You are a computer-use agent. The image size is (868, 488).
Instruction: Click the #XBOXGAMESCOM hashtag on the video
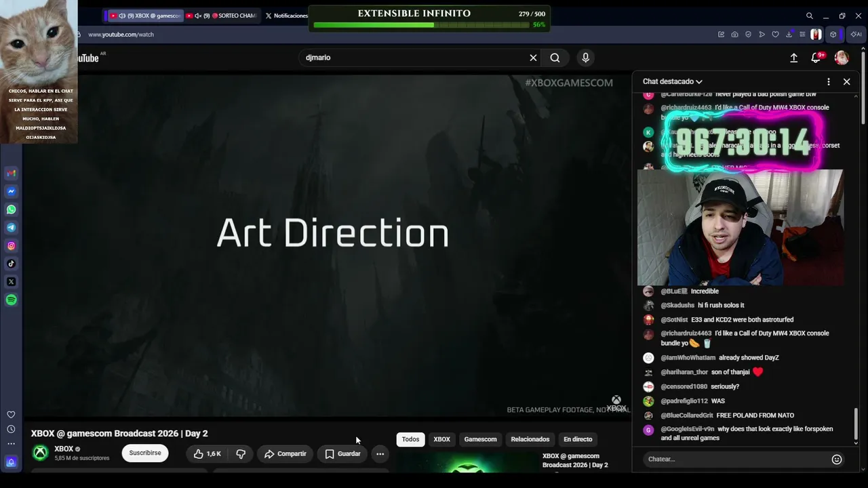pyautogui.click(x=569, y=83)
